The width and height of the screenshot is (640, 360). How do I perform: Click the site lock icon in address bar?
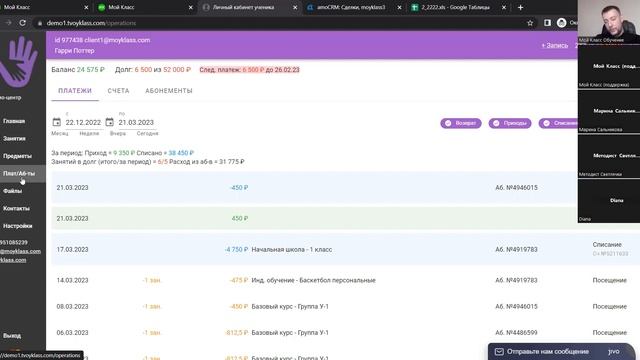[40, 23]
